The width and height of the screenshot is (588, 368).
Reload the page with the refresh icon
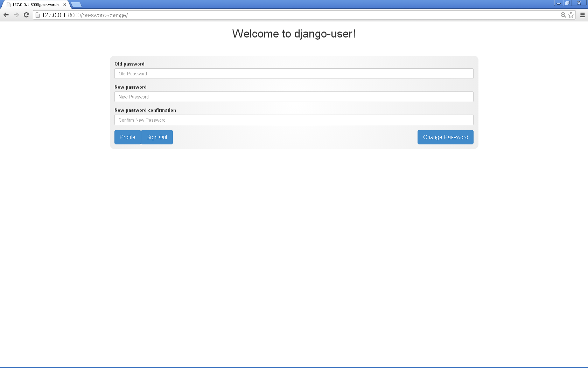[26, 15]
